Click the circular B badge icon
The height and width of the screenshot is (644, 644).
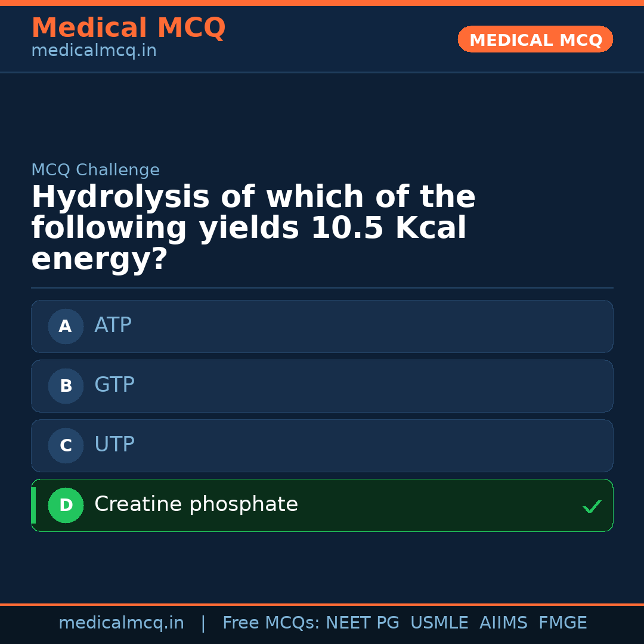66,386
